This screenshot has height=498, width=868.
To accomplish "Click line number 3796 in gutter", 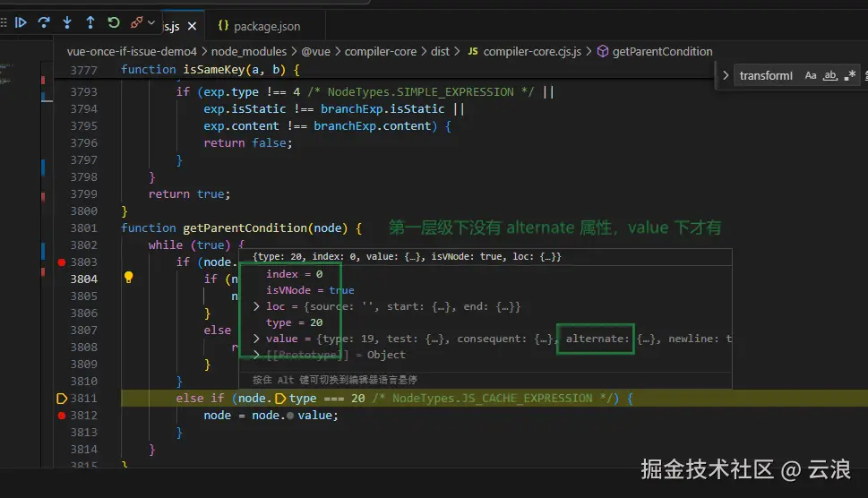I will click(x=83, y=142).
